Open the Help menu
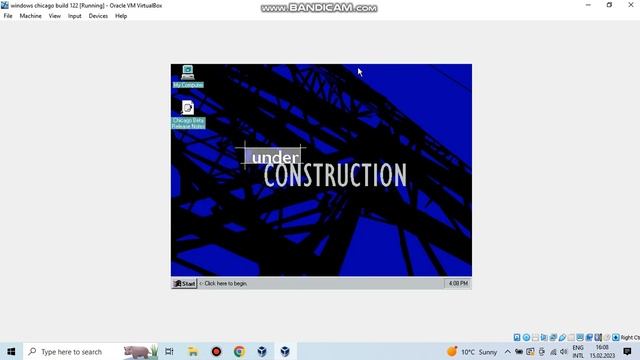 (121, 16)
